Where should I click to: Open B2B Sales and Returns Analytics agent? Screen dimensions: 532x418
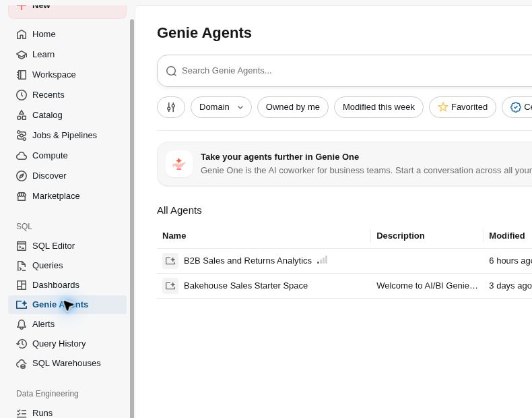click(x=248, y=261)
